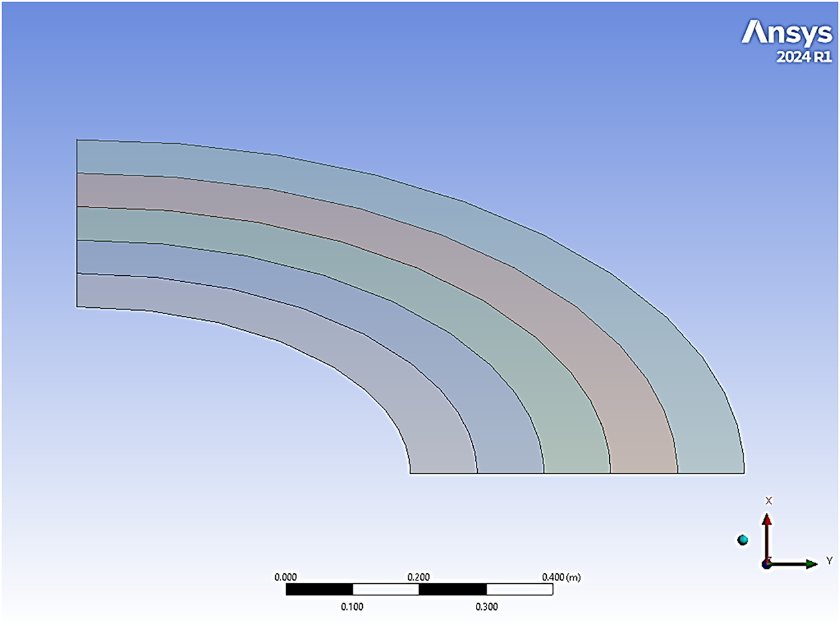Click the 0.300 label below the ruler
Screen dimensions: 840x626
(x=487, y=607)
